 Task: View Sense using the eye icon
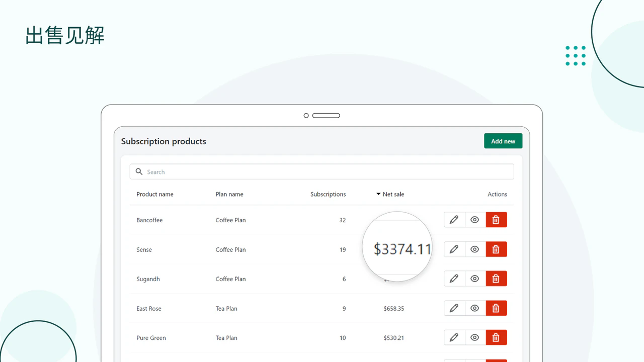(x=475, y=249)
